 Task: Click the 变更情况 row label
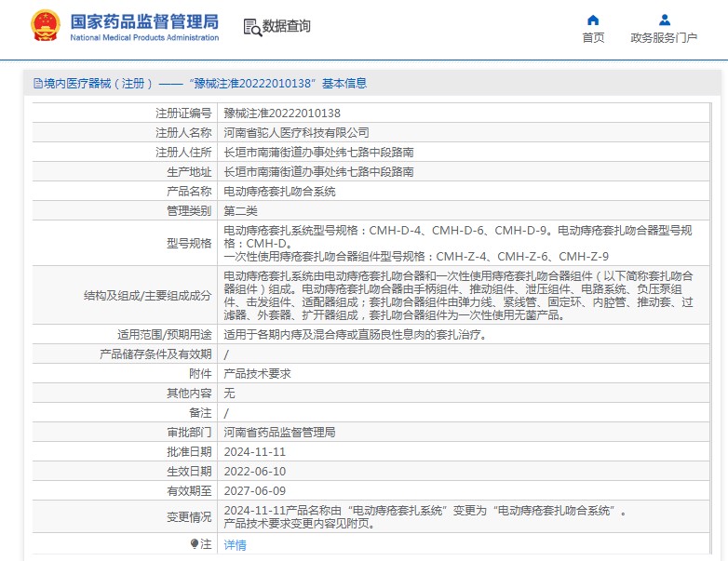click(x=189, y=517)
